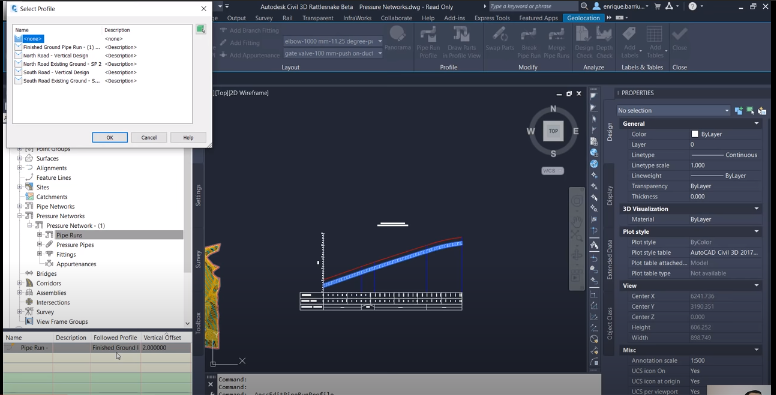Screen dimensions: 776x395
Task: Click the Color ByLayer white swatch
Action: [x=695, y=134]
